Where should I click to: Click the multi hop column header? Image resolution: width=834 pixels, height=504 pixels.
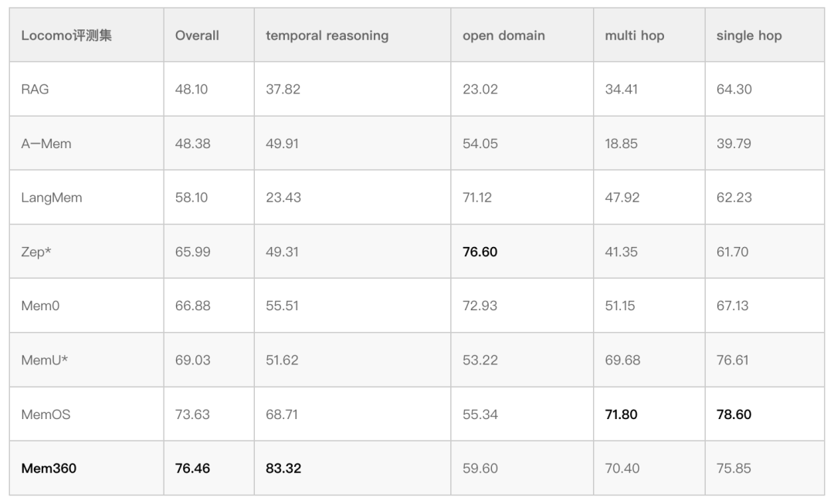634,36
